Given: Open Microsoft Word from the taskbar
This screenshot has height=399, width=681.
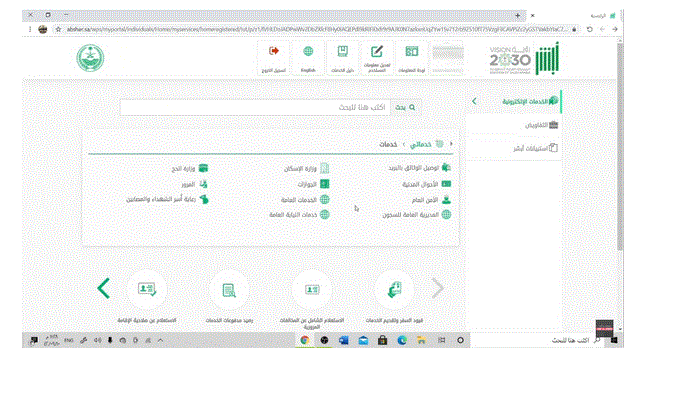Looking at the screenshot, I should (344, 340).
